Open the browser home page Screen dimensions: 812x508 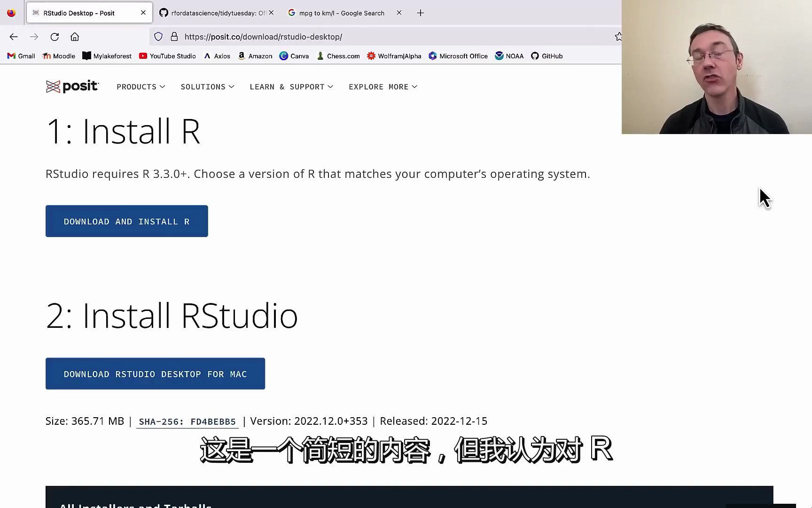[x=75, y=37]
